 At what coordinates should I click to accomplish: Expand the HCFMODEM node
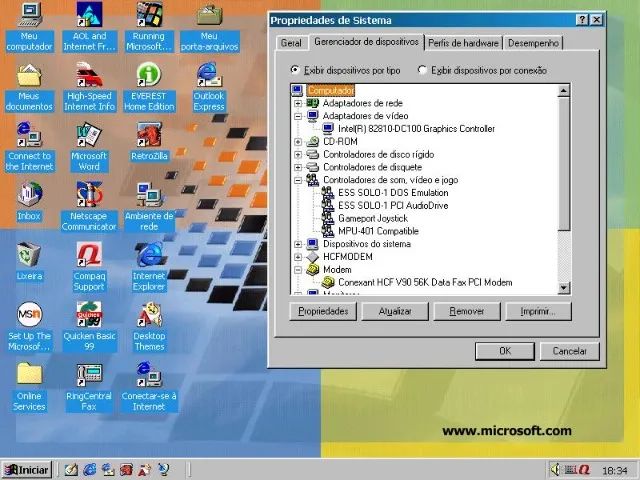[x=298, y=257]
